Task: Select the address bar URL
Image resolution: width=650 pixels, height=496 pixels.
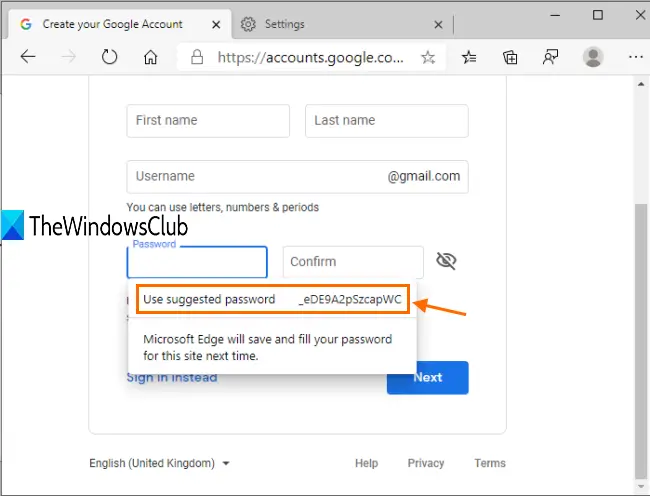Action: pyautogui.click(x=310, y=57)
